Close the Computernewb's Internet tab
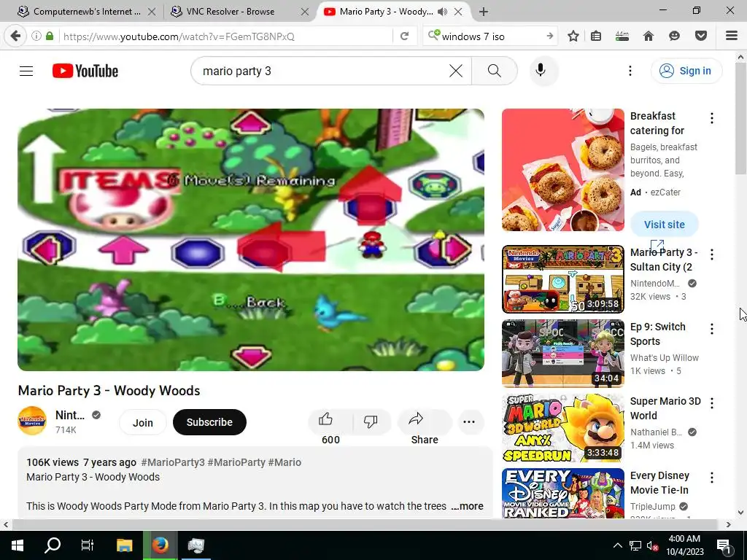Image resolution: width=747 pixels, height=560 pixels. point(152,12)
